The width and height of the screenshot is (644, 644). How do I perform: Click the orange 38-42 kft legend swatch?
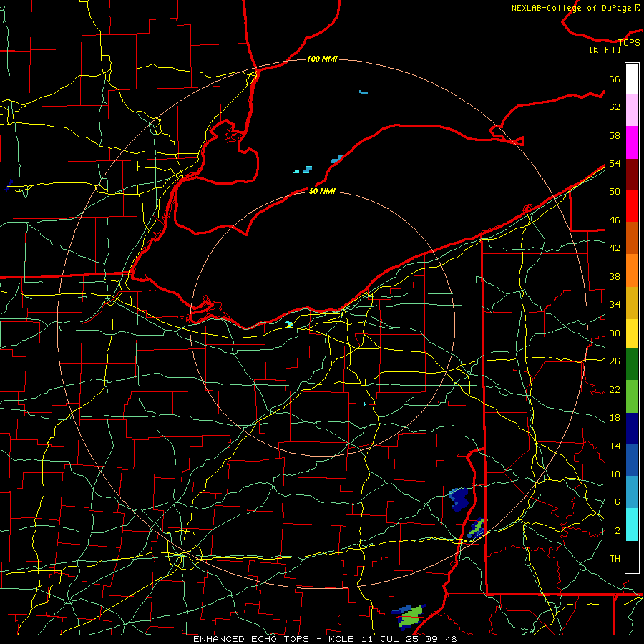coord(632,270)
